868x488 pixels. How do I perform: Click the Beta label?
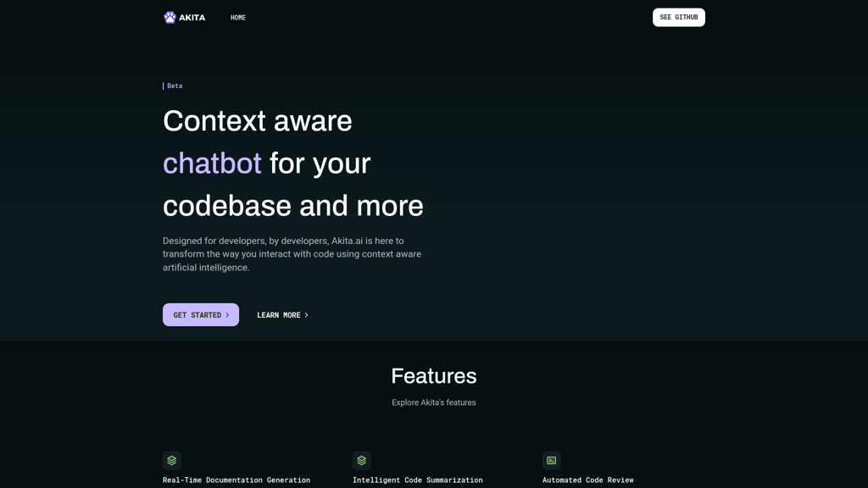coord(175,86)
